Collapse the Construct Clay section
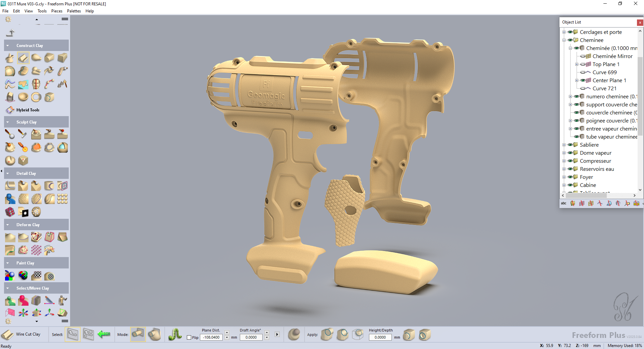 tap(8, 46)
